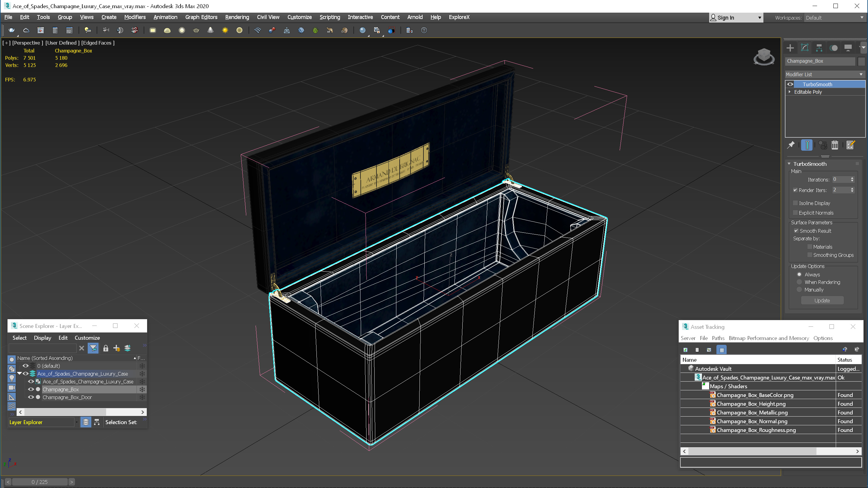
Task: Open the Display panel monitor icon
Action: [x=848, y=48]
